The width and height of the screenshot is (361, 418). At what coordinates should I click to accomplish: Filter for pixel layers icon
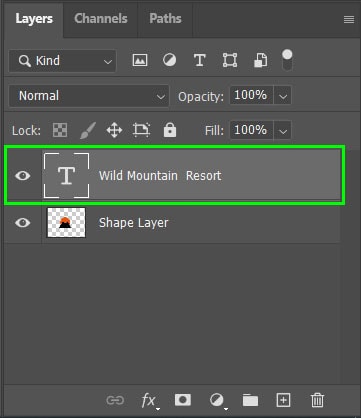click(x=140, y=61)
